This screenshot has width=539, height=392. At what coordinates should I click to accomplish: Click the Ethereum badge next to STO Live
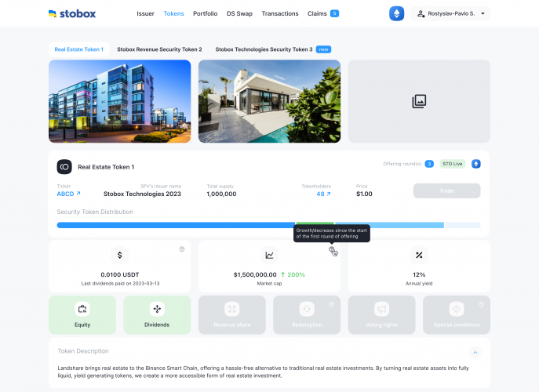pyautogui.click(x=475, y=164)
